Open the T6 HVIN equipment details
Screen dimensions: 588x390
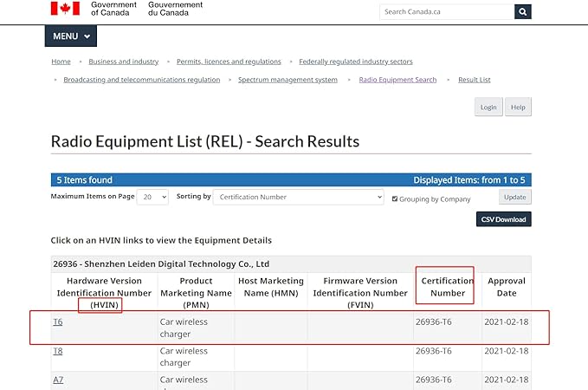point(58,322)
